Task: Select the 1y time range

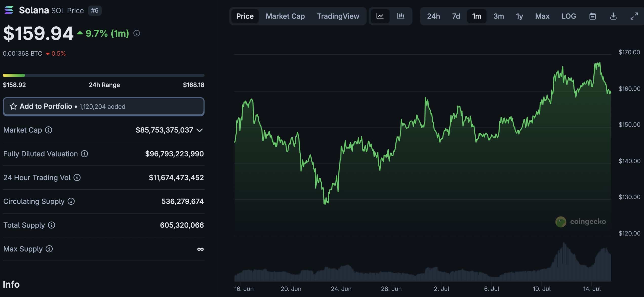Action: pyautogui.click(x=519, y=16)
